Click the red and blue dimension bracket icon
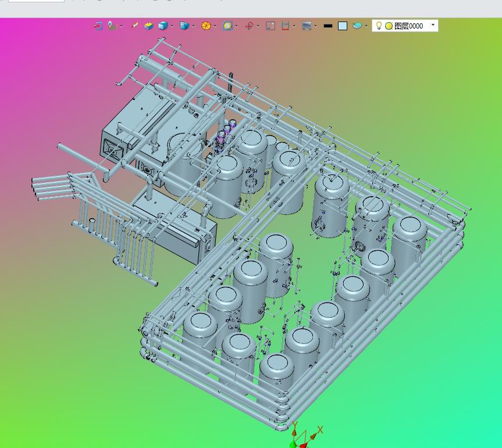The image size is (502, 448). [x=285, y=26]
